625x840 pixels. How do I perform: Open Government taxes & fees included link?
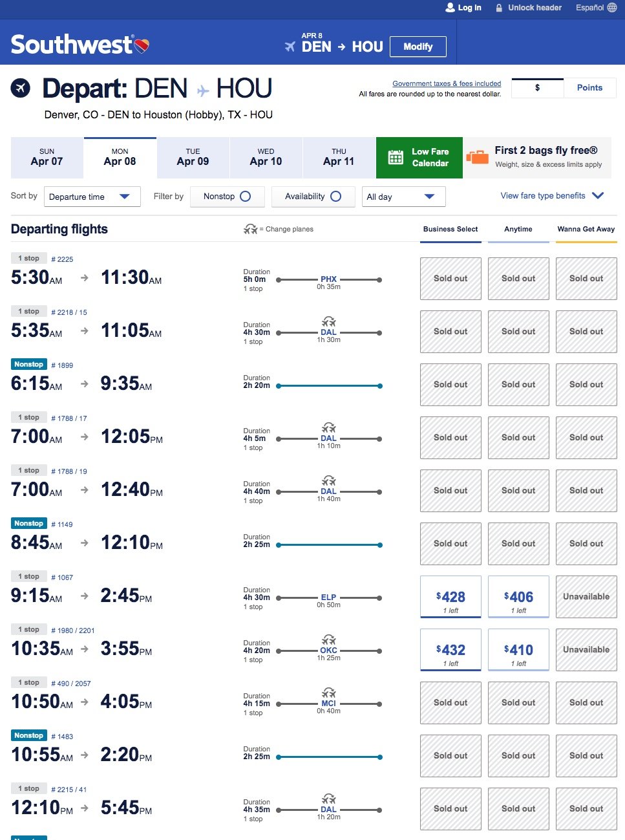[447, 83]
